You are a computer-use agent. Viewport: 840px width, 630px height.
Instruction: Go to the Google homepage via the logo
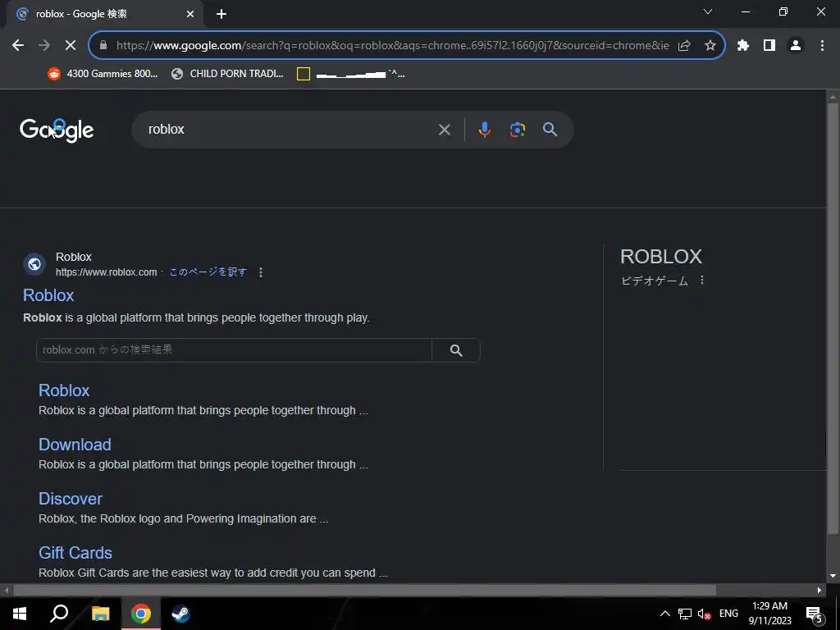(57, 130)
